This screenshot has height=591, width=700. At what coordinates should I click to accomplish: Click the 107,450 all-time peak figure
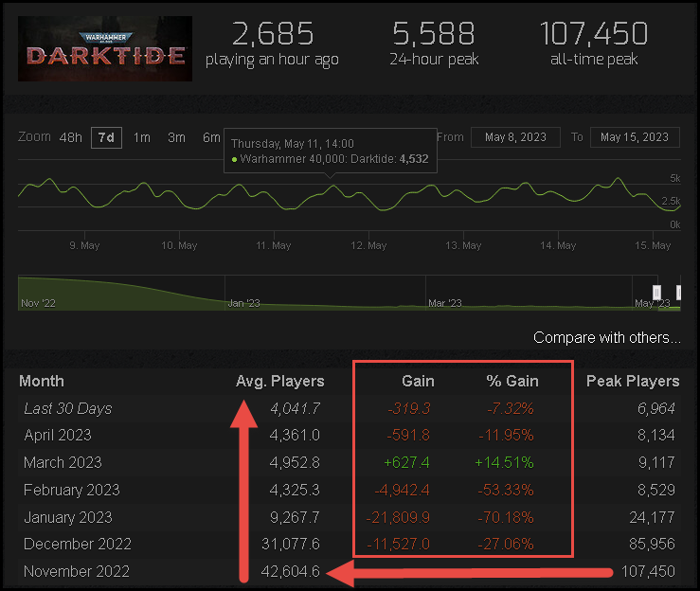coord(594,33)
